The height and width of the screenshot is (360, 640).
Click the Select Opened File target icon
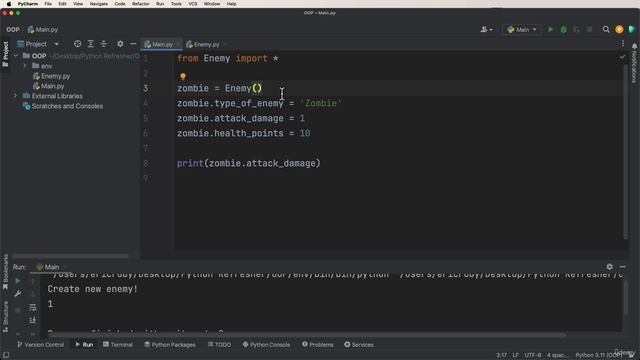78,44
